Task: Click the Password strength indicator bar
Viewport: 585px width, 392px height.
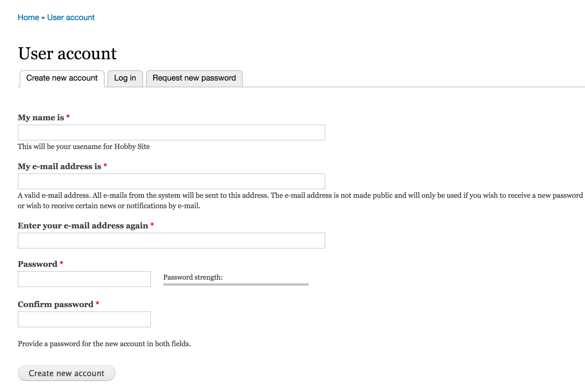Action: click(235, 284)
